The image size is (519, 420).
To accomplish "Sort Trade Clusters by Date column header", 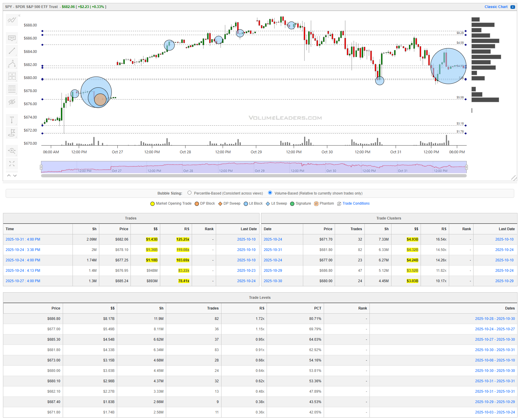I will [x=282, y=229].
